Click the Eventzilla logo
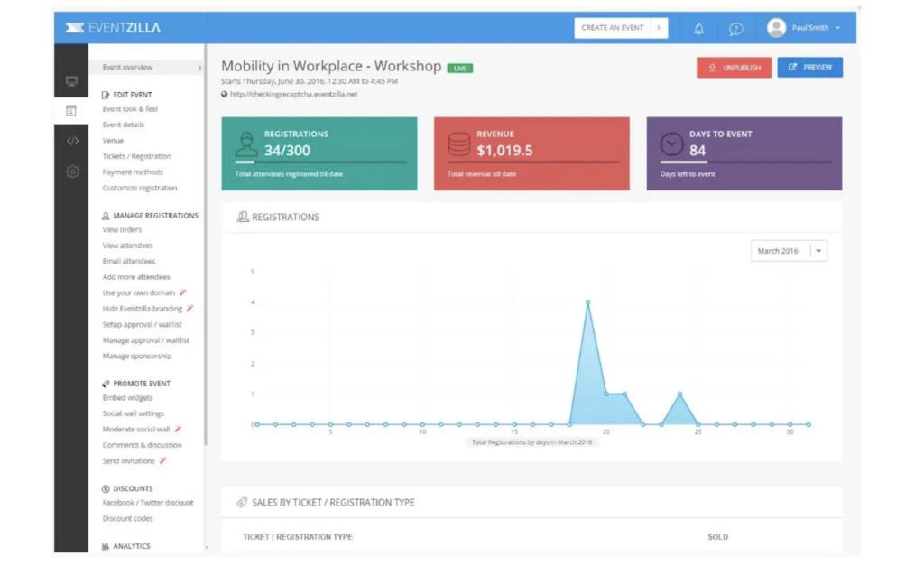This screenshot has height=566, width=924. coord(113,28)
